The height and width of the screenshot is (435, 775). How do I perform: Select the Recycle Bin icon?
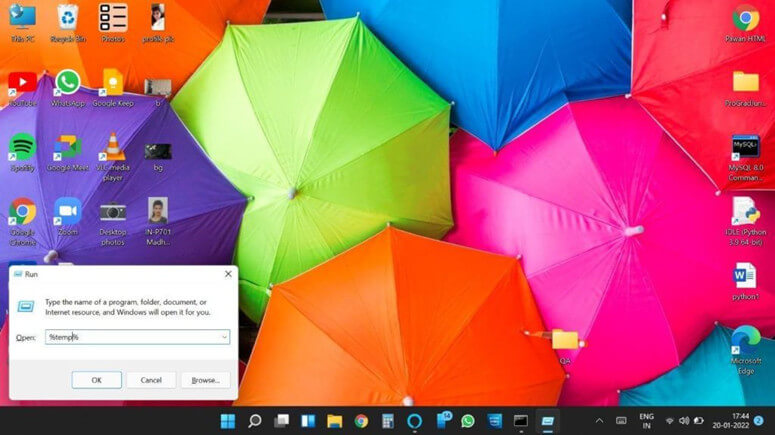pos(68,24)
